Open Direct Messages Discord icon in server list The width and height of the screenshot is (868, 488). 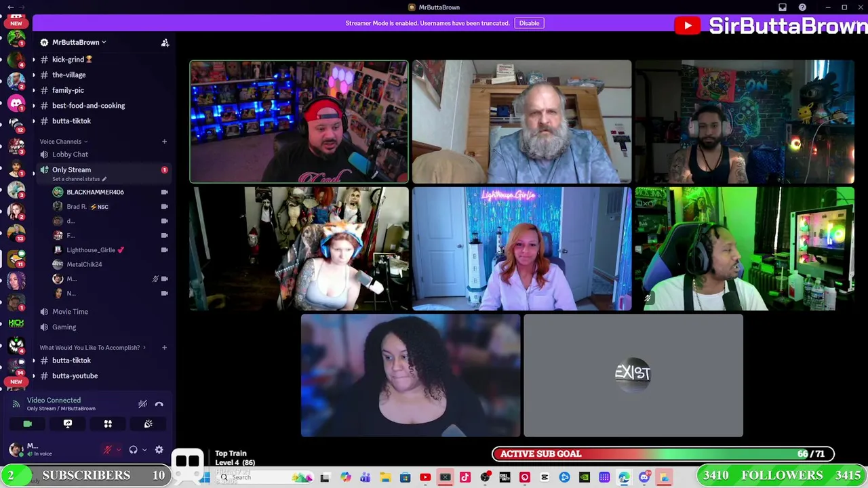pos(16,103)
